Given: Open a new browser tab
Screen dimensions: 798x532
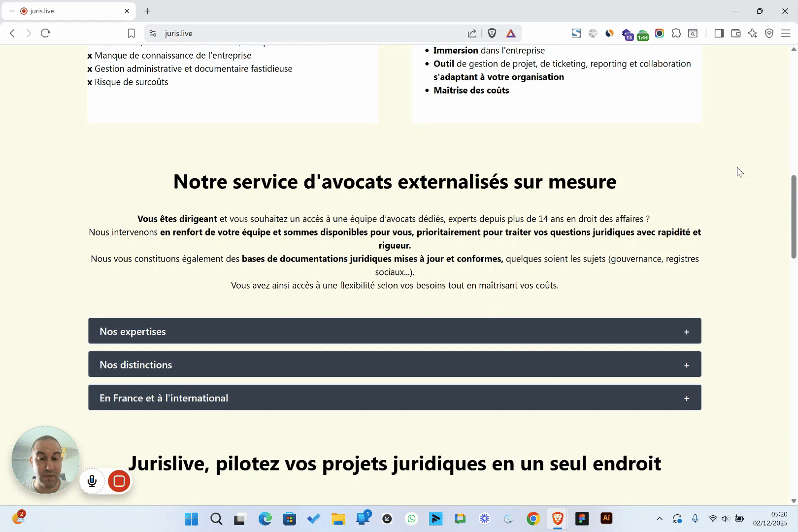Looking at the screenshot, I should [147, 11].
